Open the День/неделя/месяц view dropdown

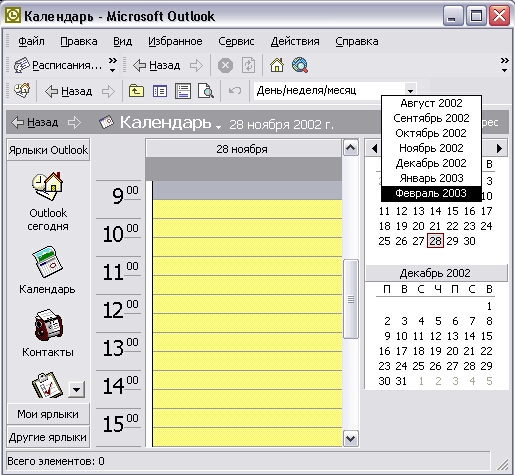pos(410,90)
